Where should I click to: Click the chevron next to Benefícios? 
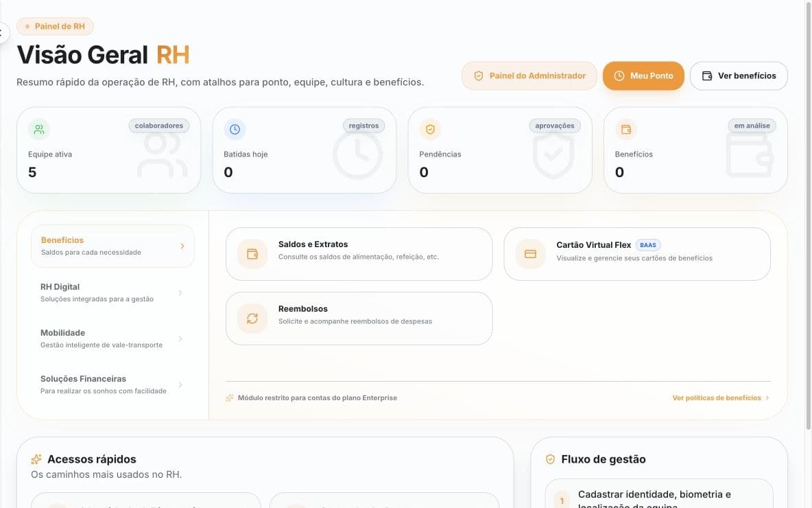pos(182,246)
